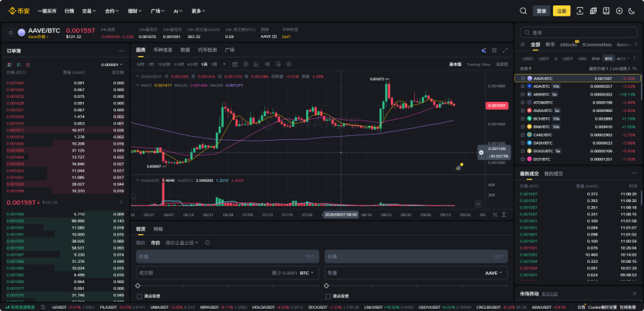Check the slippage tolerance box on sell side
The width and height of the screenshot is (644, 311).
click(328, 296)
